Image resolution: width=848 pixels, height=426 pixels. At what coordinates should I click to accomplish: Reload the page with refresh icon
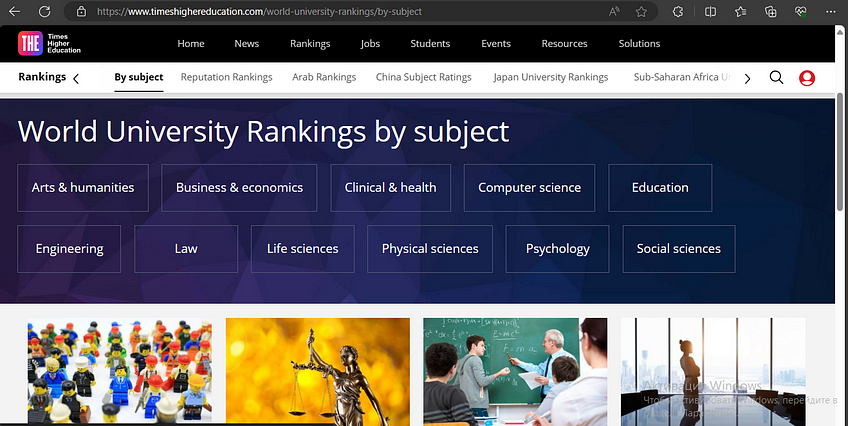pyautogui.click(x=45, y=11)
